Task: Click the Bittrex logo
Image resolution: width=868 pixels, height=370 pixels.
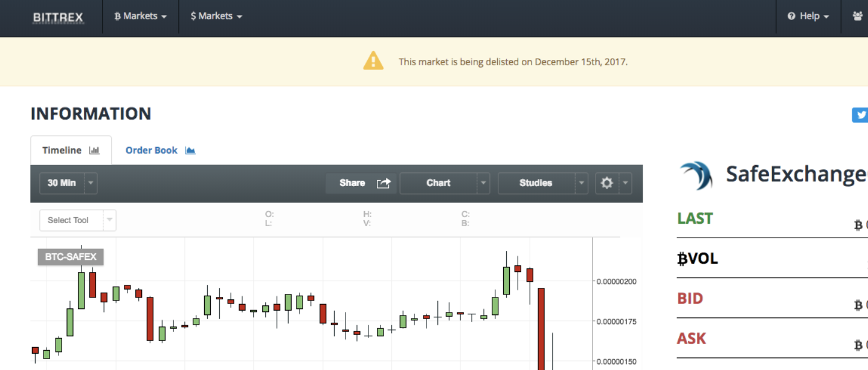Action: pyautogui.click(x=58, y=17)
